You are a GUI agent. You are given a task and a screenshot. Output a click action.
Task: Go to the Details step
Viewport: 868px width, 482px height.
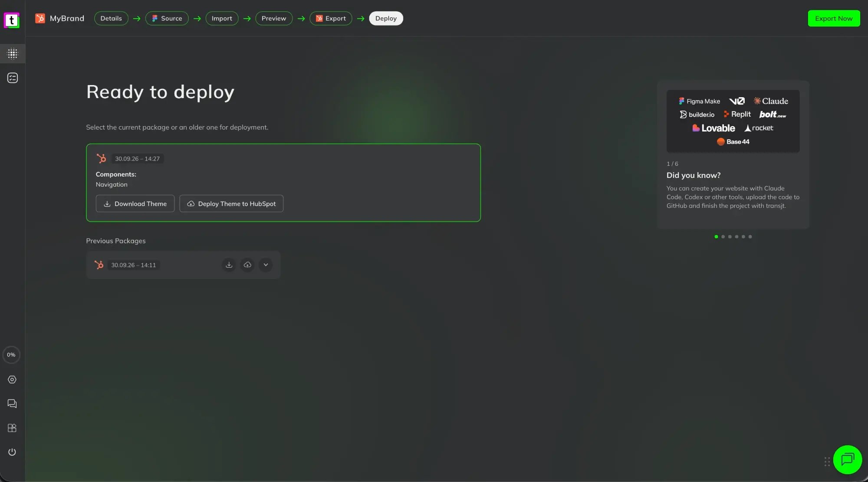click(x=111, y=18)
